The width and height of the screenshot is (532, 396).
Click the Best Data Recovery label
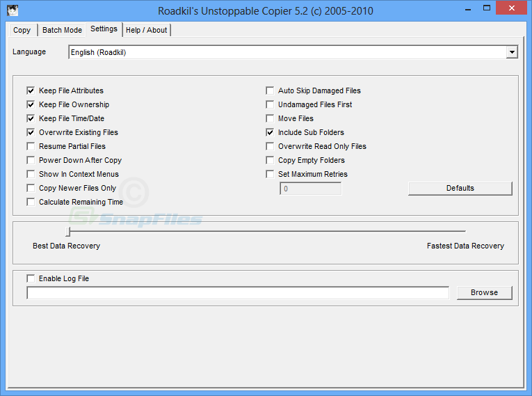[66, 246]
